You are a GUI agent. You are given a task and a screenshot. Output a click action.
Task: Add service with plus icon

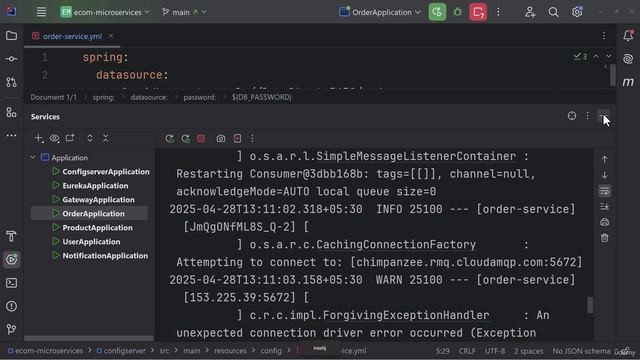pos(38,138)
